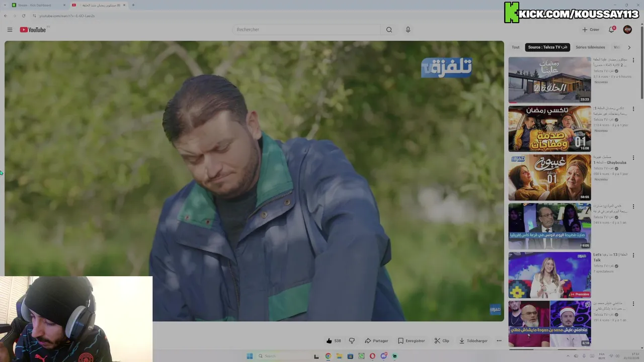
Task: Click Enregistrer to save the video
Action: (x=411, y=341)
